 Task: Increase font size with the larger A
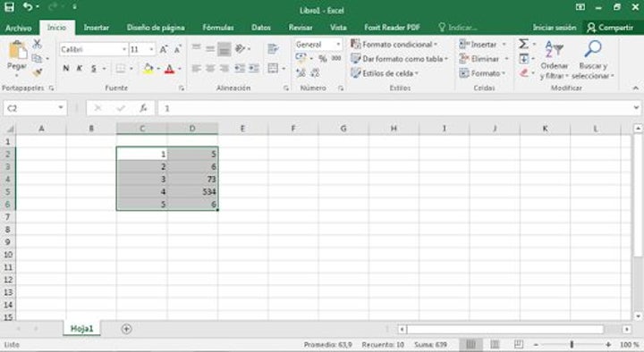164,50
